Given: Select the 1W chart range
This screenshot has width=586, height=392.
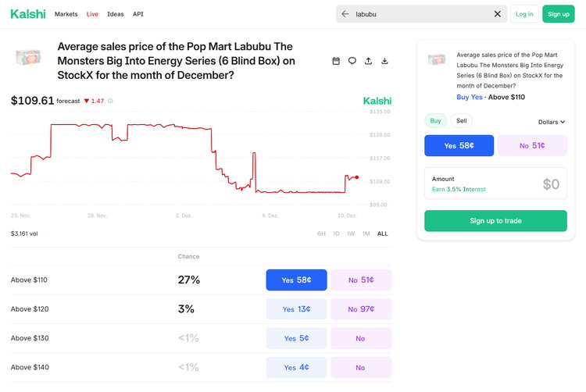Looking at the screenshot, I should tap(351, 233).
